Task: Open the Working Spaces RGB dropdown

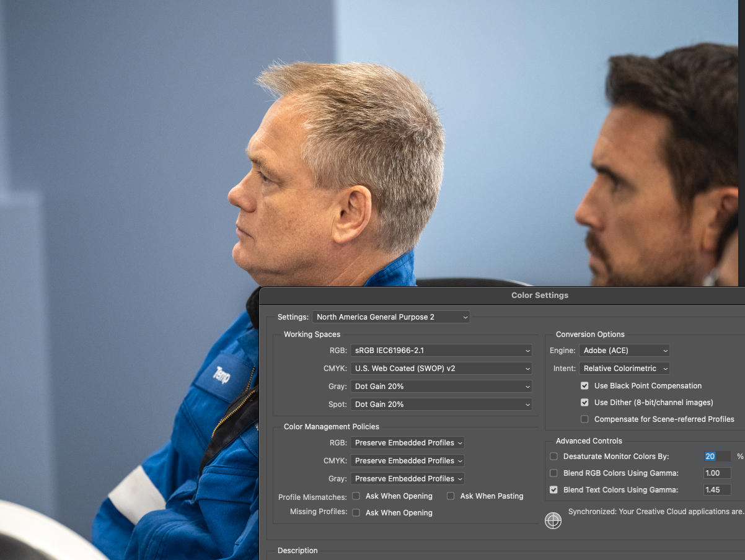Action: [x=442, y=351]
